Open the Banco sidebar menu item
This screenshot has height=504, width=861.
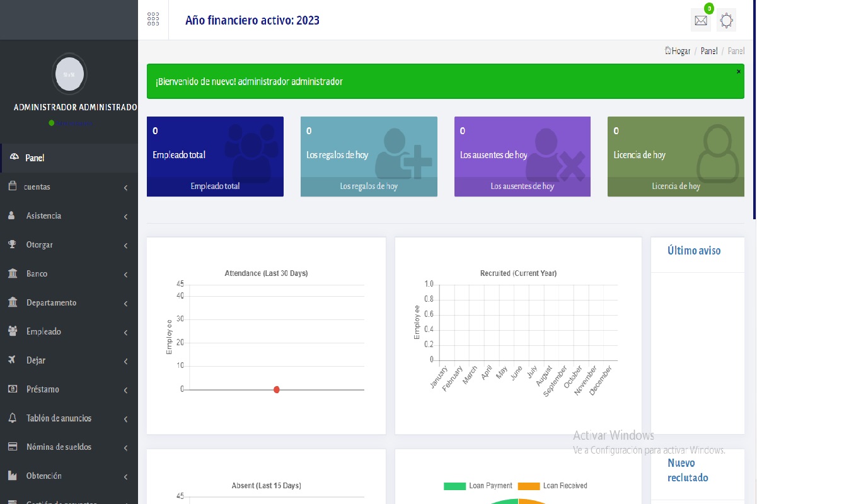[x=69, y=274]
